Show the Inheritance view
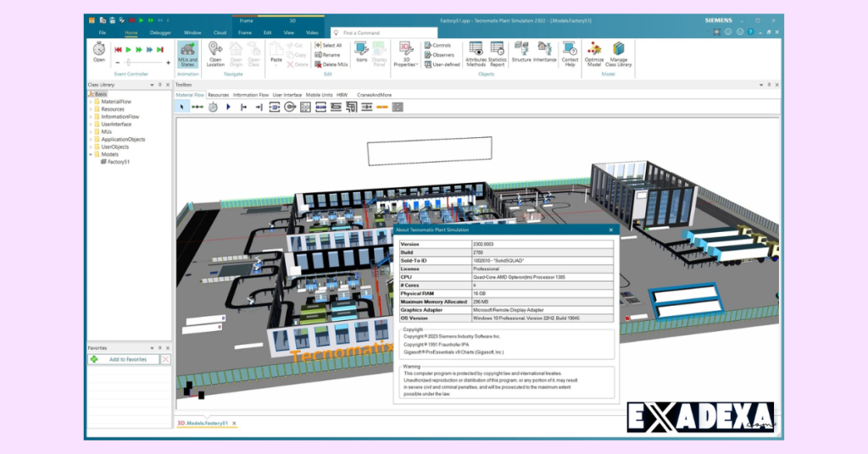 545,52
